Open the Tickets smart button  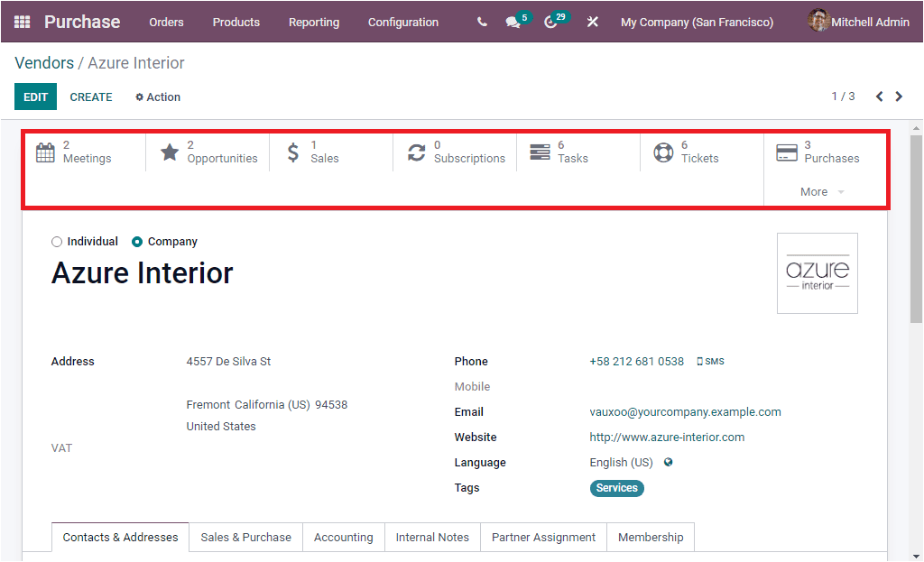click(692, 152)
